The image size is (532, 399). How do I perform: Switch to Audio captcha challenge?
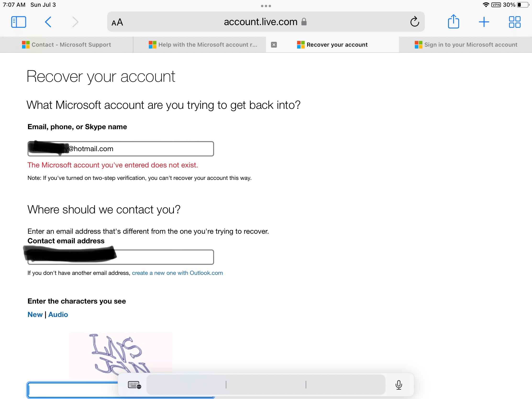click(x=58, y=315)
